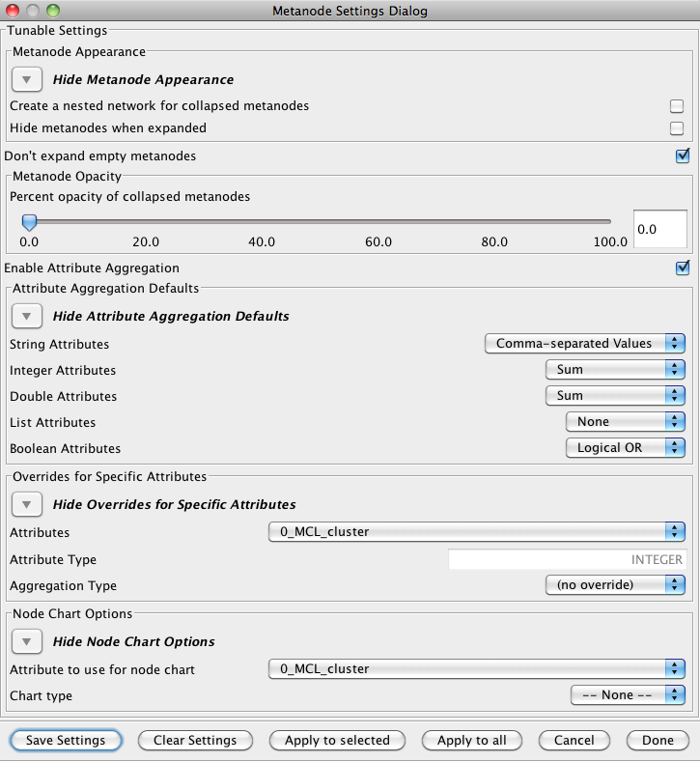Open Integer Attributes Sum dropdown
700x762 pixels.
(x=614, y=370)
